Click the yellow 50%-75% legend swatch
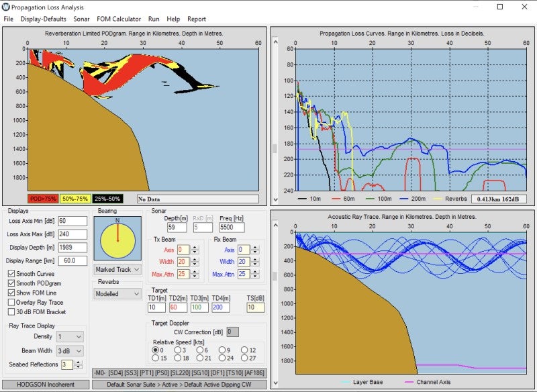 [x=75, y=199]
